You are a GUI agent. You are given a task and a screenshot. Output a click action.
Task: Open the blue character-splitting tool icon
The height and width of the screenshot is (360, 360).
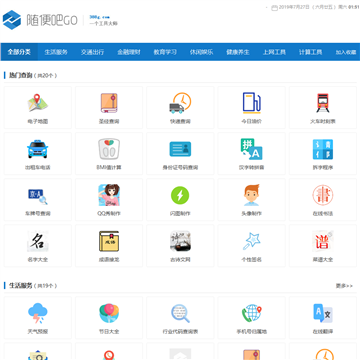[323, 149]
